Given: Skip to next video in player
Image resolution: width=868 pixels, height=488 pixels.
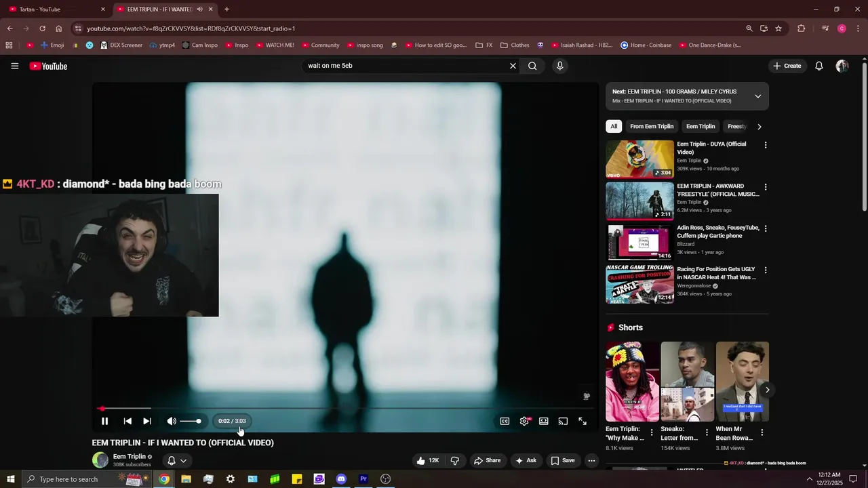Looking at the screenshot, I should 147,421.
